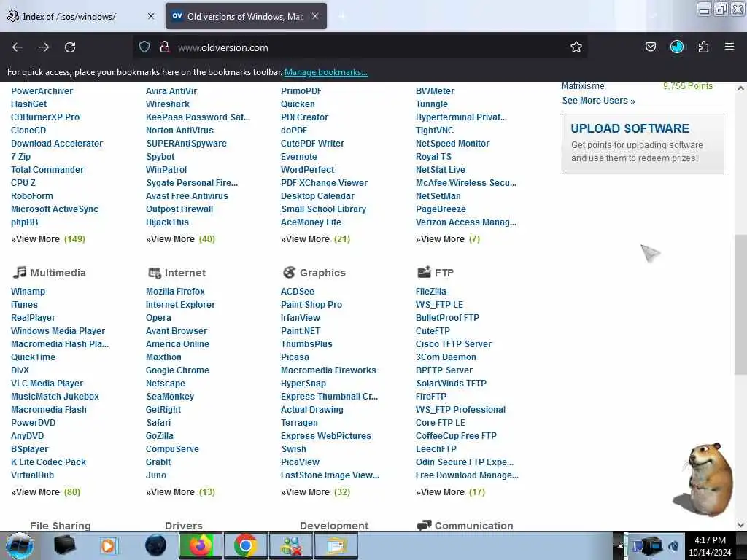Close the Old versions of Windows tab
The height and width of the screenshot is (560, 747).
(315, 16)
